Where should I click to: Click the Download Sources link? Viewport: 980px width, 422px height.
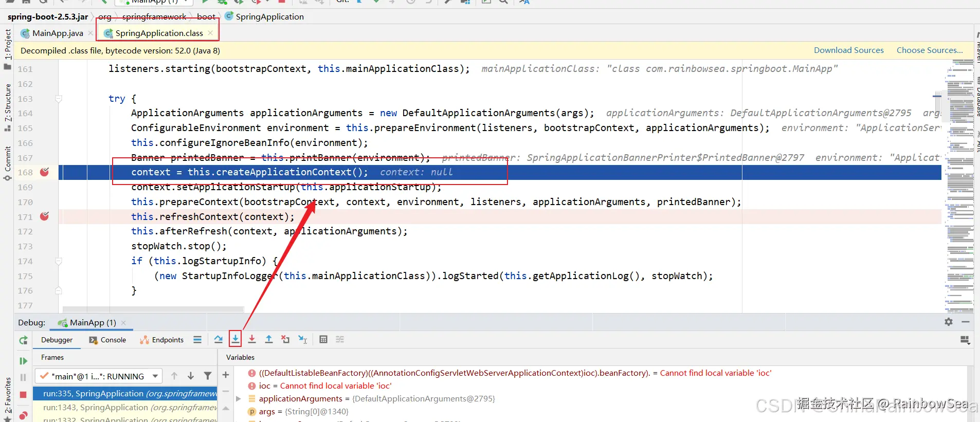click(848, 50)
